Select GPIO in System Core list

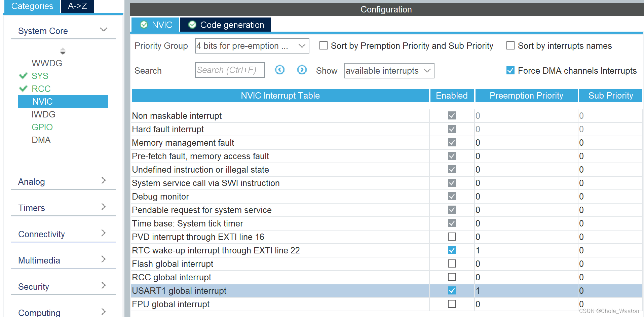click(42, 127)
